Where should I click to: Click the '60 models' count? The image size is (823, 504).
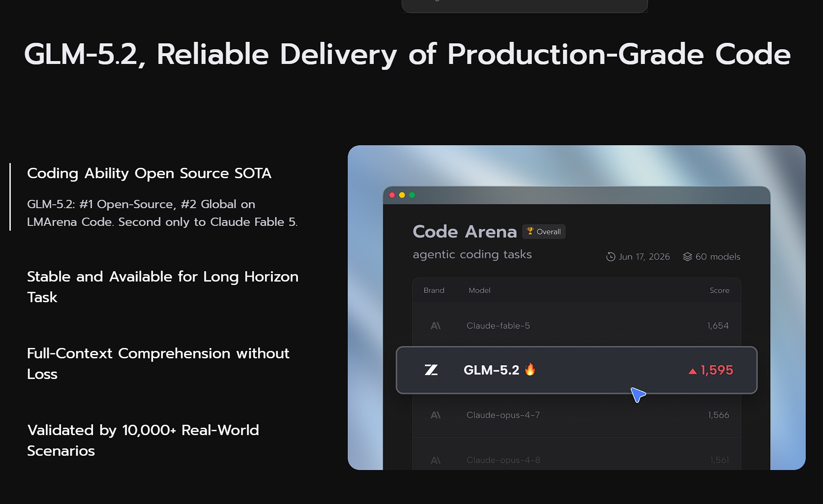point(718,257)
